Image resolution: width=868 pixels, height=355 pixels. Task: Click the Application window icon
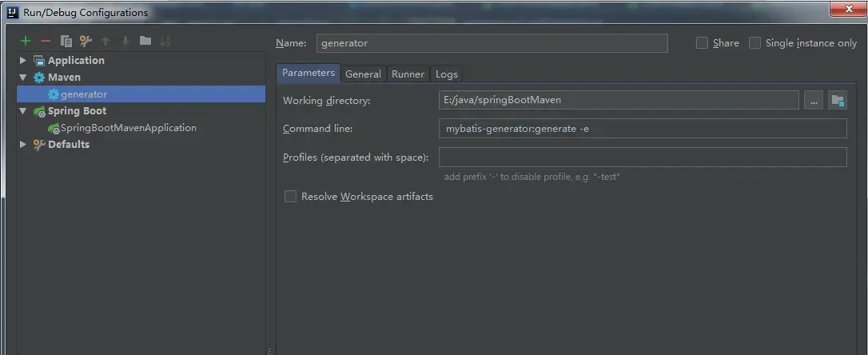click(x=39, y=61)
